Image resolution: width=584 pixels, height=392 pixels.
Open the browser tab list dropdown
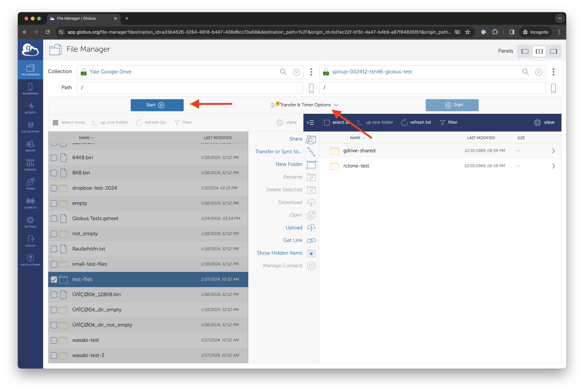[560, 18]
